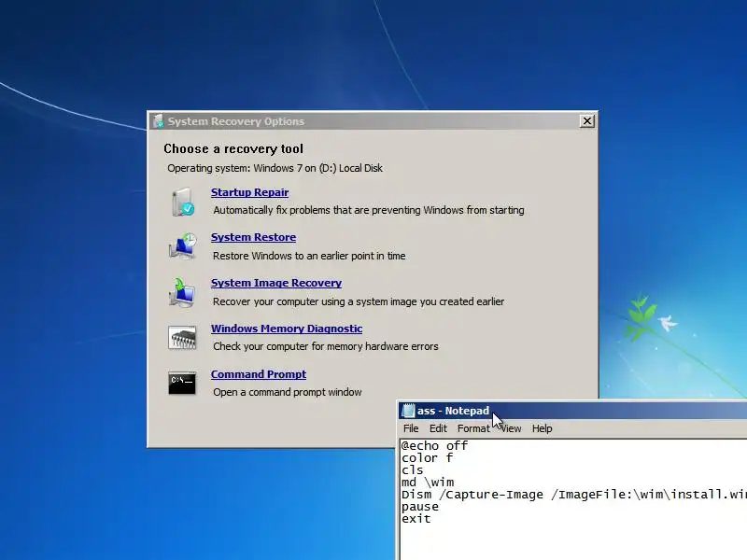Open the Startup Repair link
Viewport: 747px width, 560px height.
pyautogui.click(x=249, y=192)
